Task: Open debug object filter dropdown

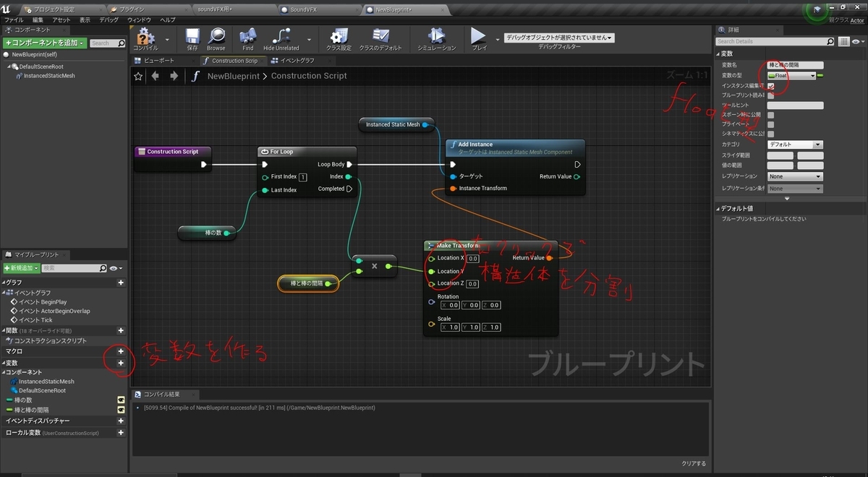Action: click(x=559, y=38)
